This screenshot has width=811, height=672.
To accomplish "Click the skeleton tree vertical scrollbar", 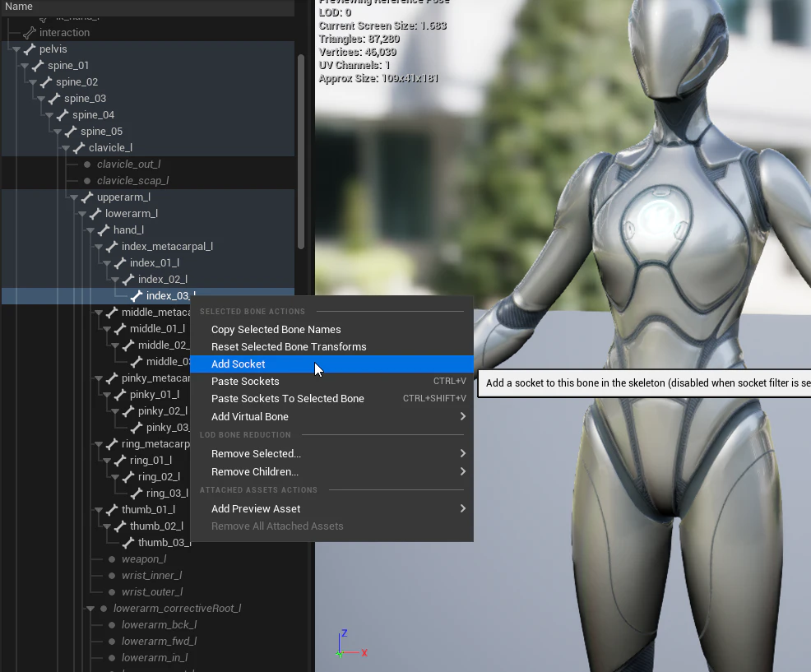I will (301, 151).
